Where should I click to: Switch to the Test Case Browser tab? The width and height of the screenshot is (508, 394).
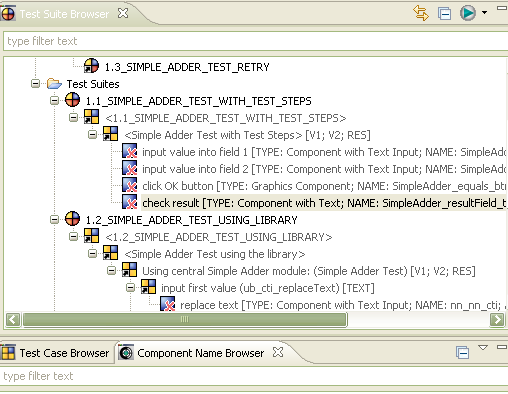pos(64,353)
